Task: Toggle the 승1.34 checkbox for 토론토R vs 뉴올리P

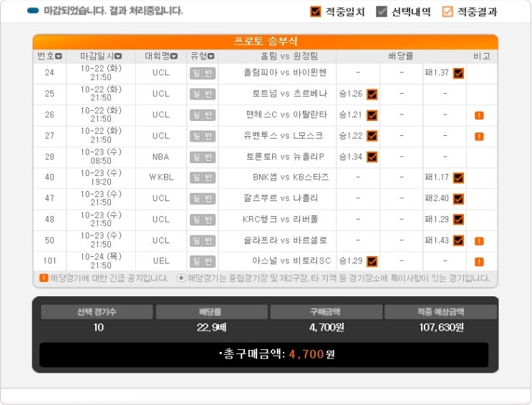Action: (x=372, y=157)
